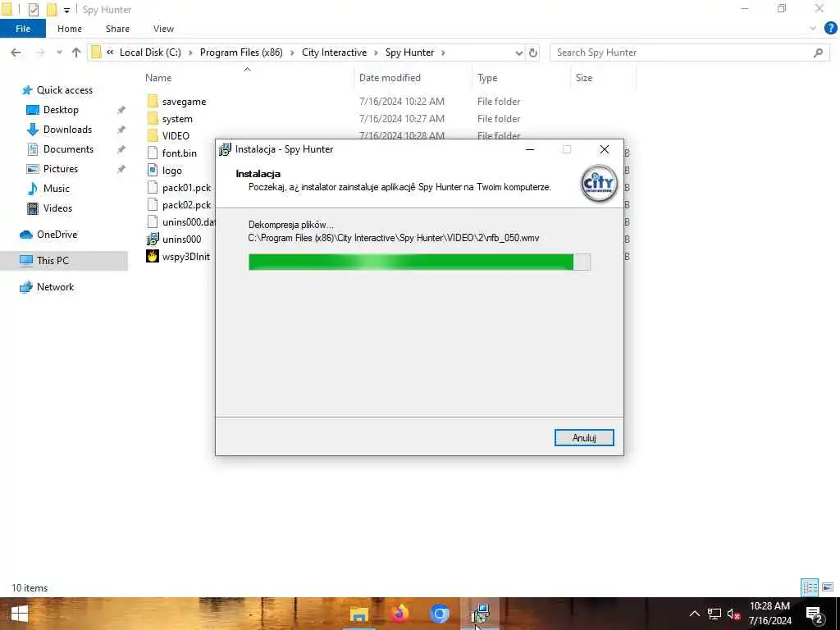The image size is (840, 630).
Task: Click the green installation progress bar
Action: [419, 262]
